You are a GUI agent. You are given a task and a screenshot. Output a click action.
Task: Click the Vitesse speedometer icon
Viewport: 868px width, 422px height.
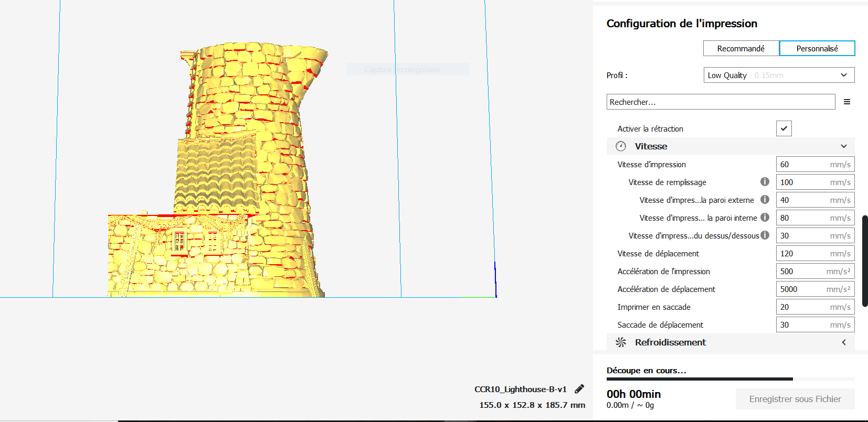(621, 146)
